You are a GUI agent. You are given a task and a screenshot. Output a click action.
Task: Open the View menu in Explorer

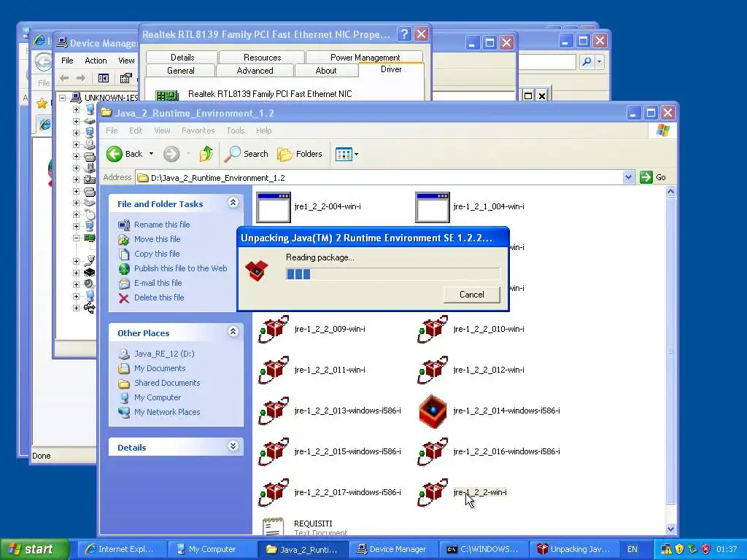162,131
